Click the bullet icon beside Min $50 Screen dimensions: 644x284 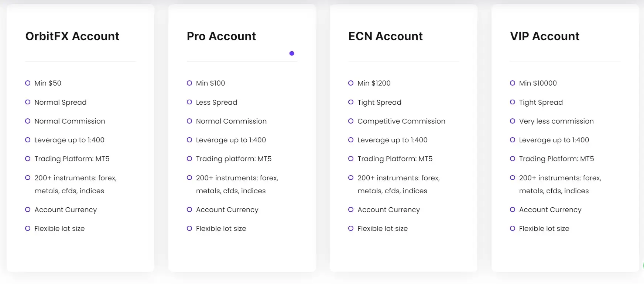[x=28, y=83]
